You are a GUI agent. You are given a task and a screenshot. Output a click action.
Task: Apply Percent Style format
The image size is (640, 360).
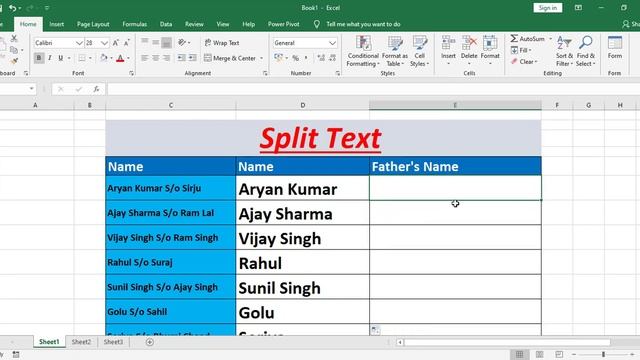click(296, 58)
